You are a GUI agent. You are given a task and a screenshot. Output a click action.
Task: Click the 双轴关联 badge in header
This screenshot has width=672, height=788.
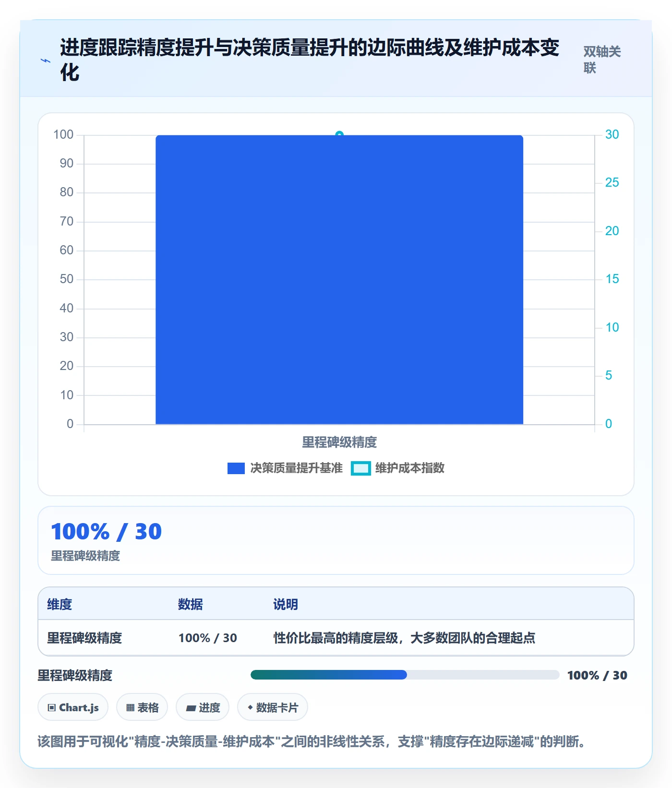[603, 60]
